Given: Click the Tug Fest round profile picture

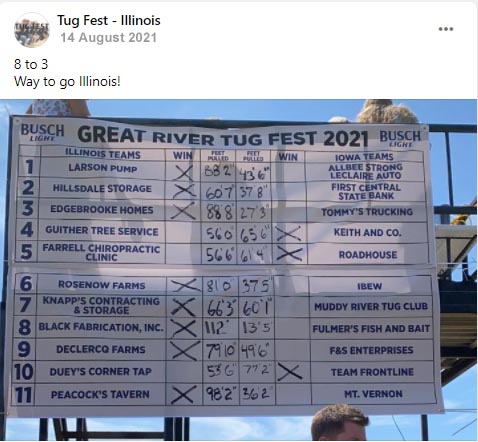Looking at the screenshot, I should point(32,30).
